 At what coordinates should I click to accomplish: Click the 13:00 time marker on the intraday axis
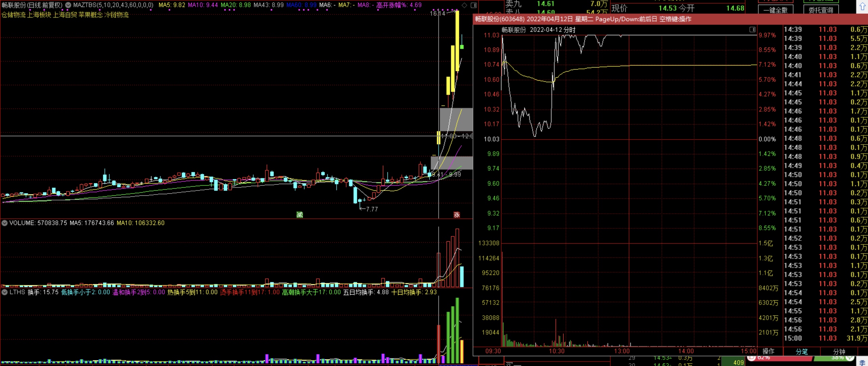tap(622, 351)
